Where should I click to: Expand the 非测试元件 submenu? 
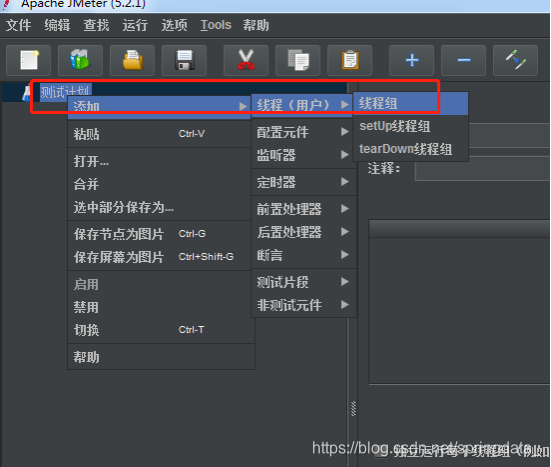(x=304, y=305)
